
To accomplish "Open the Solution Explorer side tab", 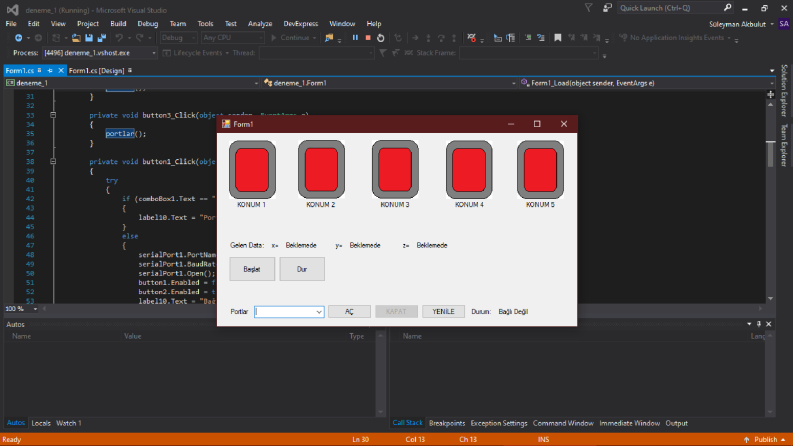I will point(784,91).
